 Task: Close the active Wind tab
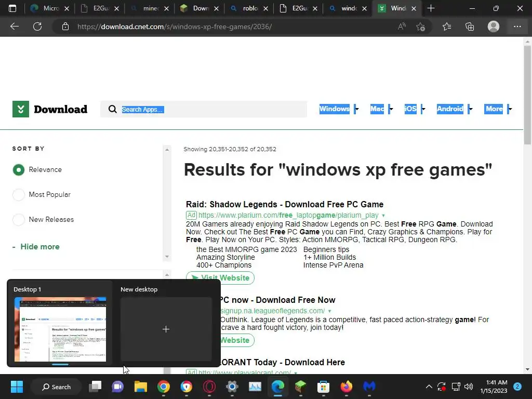(414, 8)
